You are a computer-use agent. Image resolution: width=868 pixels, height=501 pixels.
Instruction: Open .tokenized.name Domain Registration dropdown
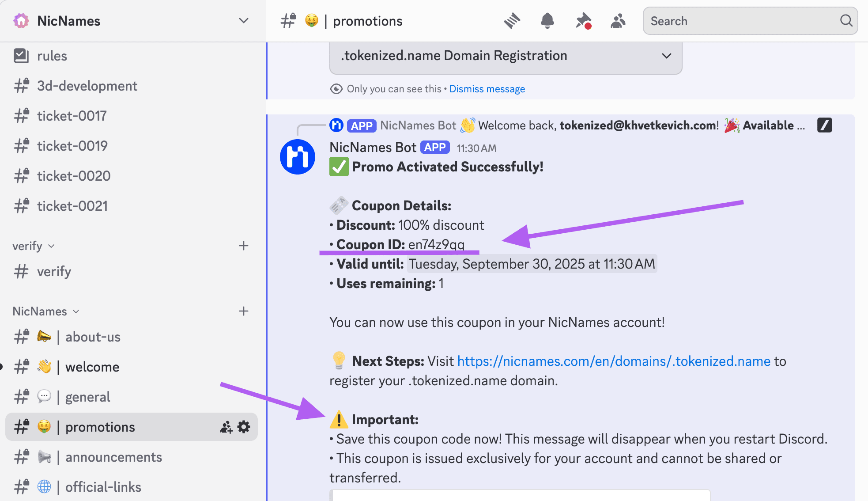pyautogui.click(x=506, y=56)
